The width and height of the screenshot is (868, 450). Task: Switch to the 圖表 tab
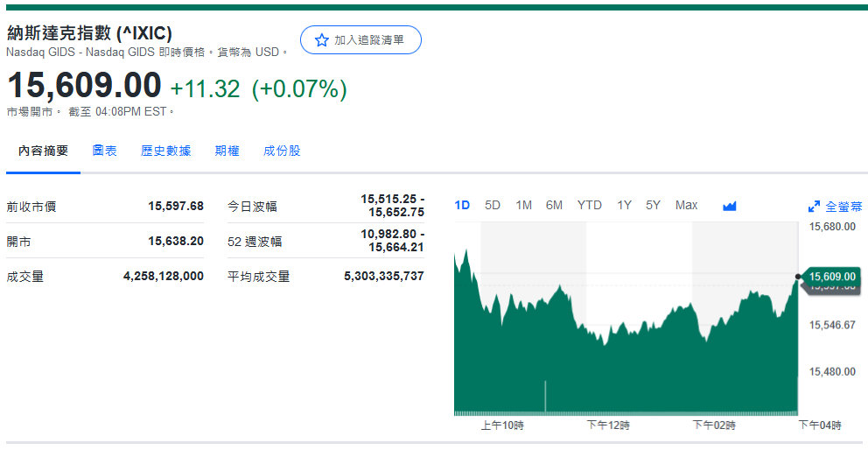(x=105, y=151)
